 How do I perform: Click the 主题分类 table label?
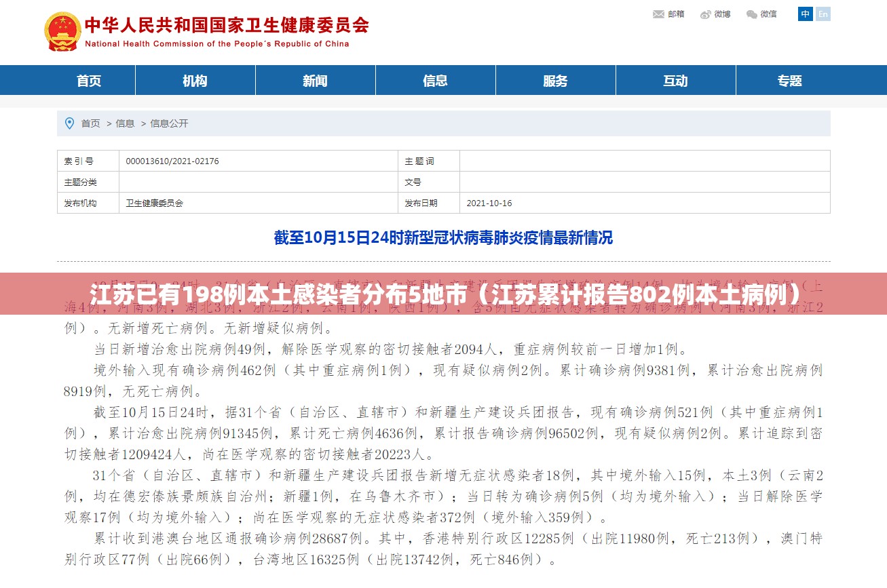81,182
